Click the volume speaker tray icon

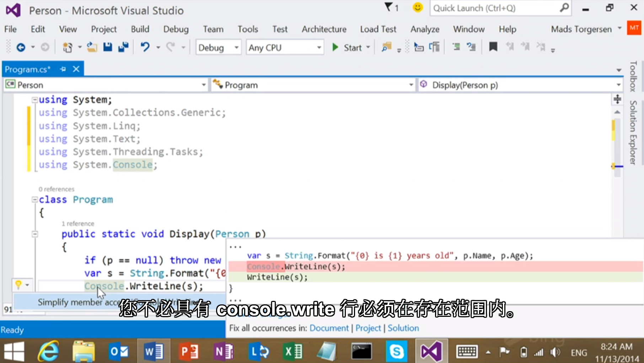[x=555, y=352]
